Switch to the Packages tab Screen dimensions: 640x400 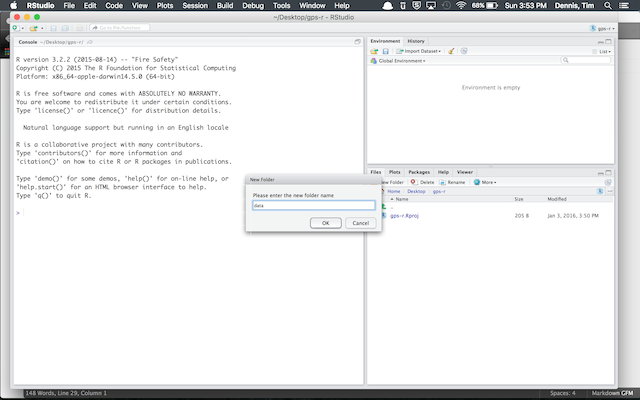point(419,172)
